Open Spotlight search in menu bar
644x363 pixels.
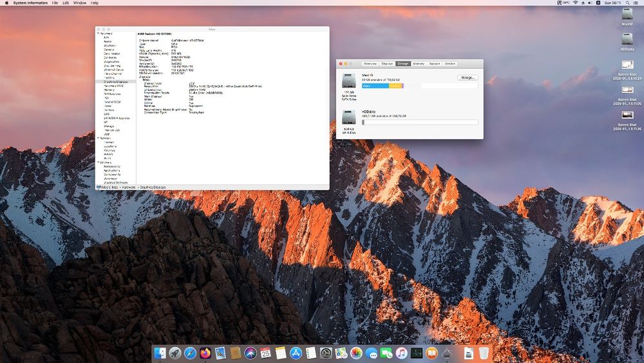tap(627, 3)
